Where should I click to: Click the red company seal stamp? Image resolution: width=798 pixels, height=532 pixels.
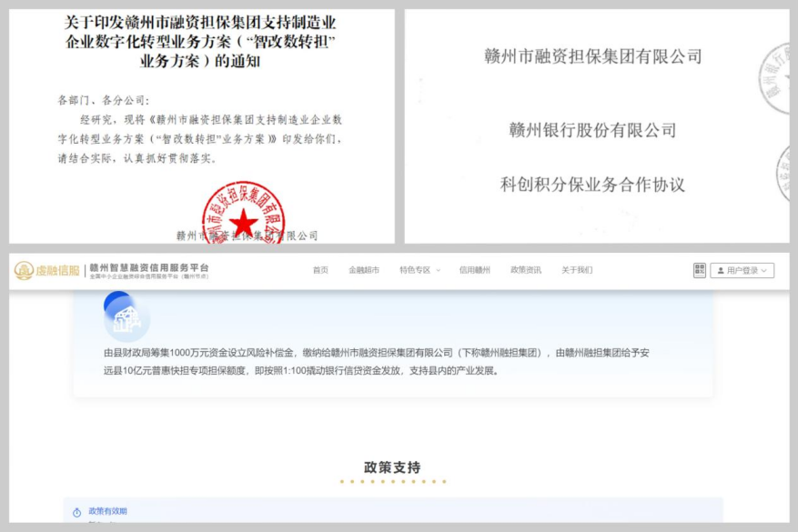pyautogui.click(x=243, y=214)
